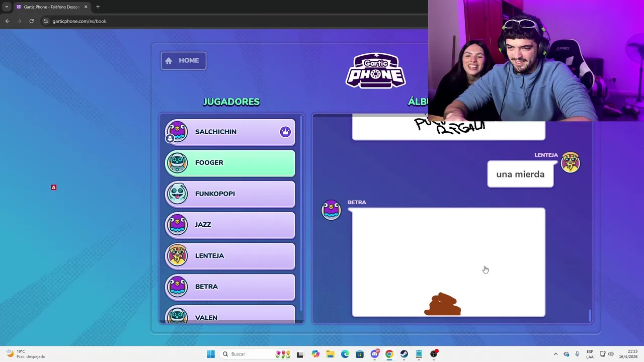Click the browser back arrow
644x362 pixels.
[7, 21]
